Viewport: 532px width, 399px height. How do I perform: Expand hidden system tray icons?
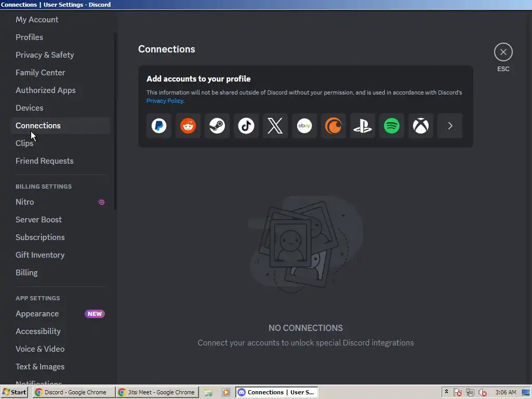point(446,392)
